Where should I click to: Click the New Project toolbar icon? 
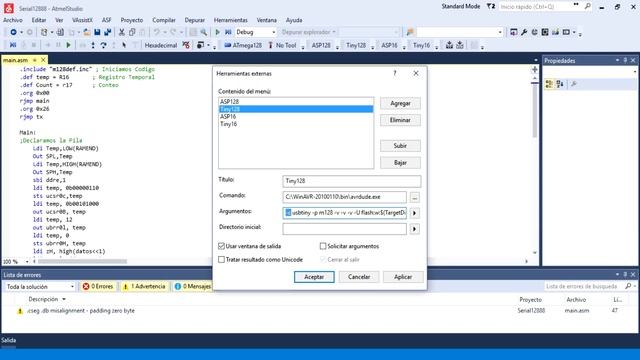[44, 32]
